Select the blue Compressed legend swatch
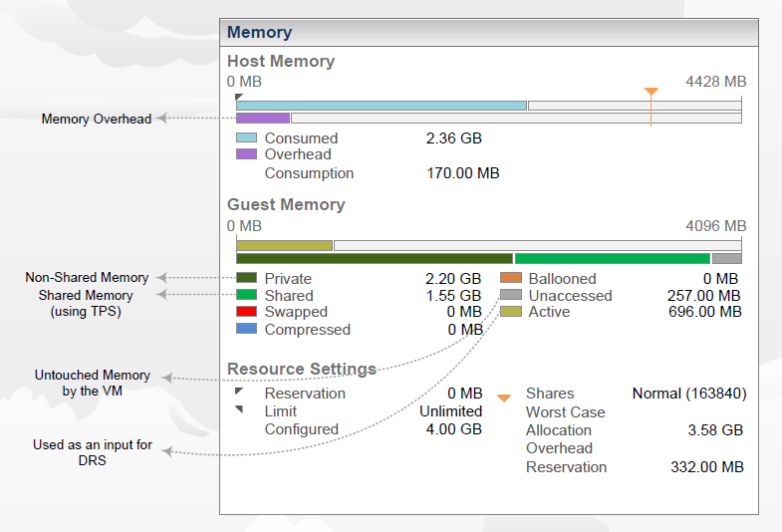The width and height of the screenshot is (782, 532). 246,330
